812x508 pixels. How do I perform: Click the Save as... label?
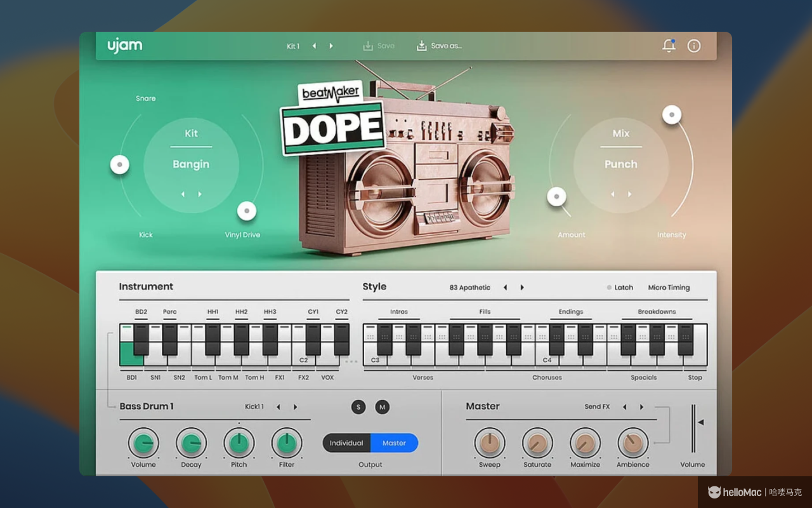tap(446, 46)
